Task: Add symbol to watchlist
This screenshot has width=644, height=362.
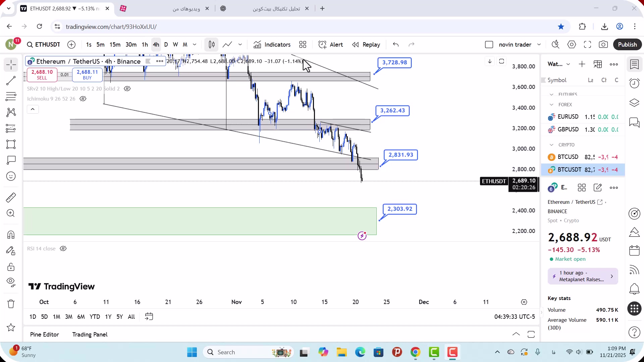Action: coord(582,64)
